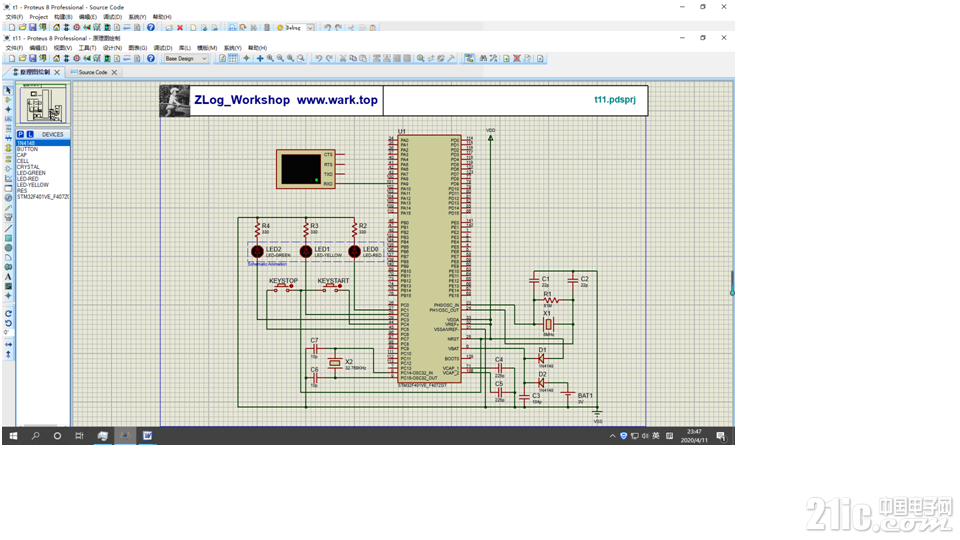Open the Word app from the taskbar

(148, 436)
